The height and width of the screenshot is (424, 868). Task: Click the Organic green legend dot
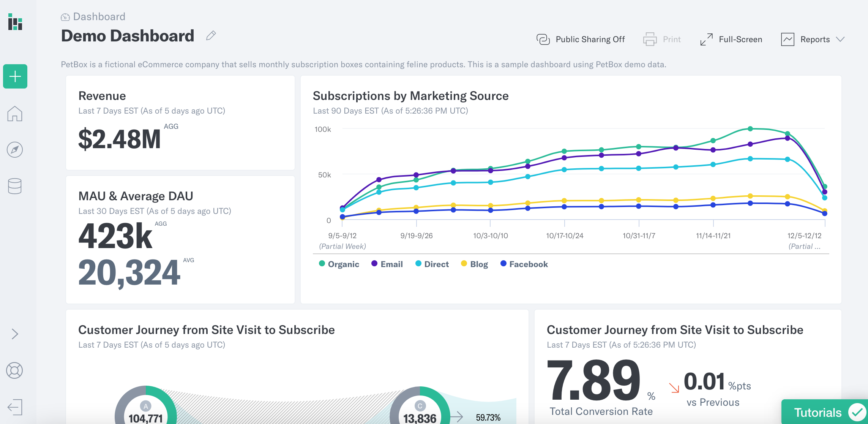[x=322, y=263]
